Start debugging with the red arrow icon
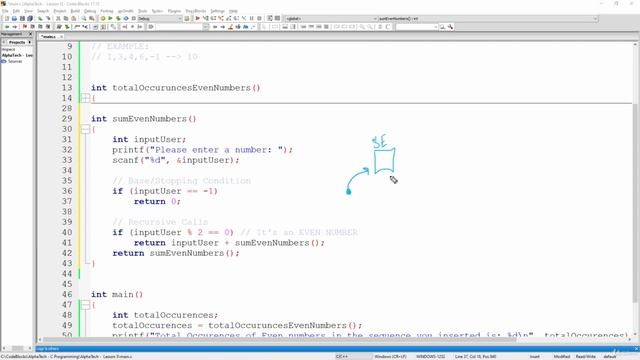The width and height of the screenshot is (640, 360). (198, 18)
